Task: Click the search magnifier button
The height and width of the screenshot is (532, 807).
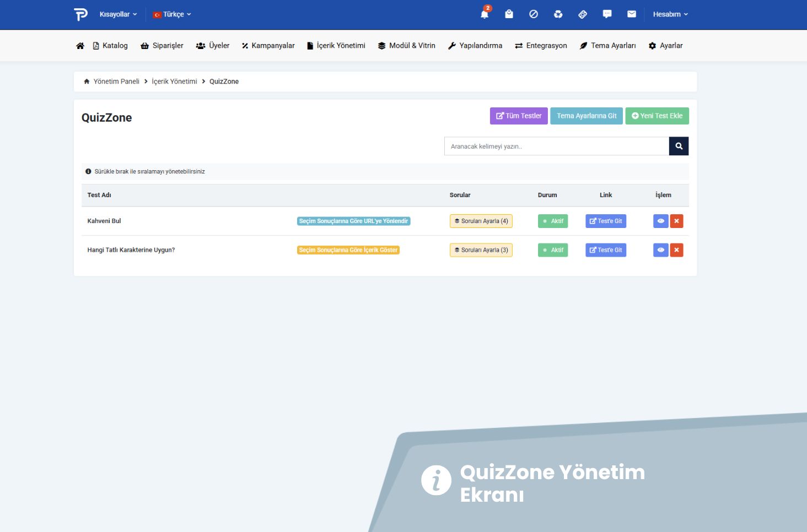Action: pos(679,146)
